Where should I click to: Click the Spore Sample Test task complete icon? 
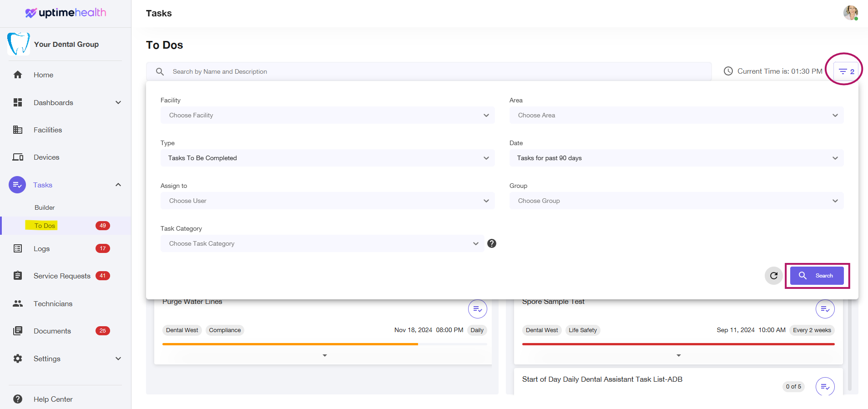pyautogui.click(x=825, y=309)
